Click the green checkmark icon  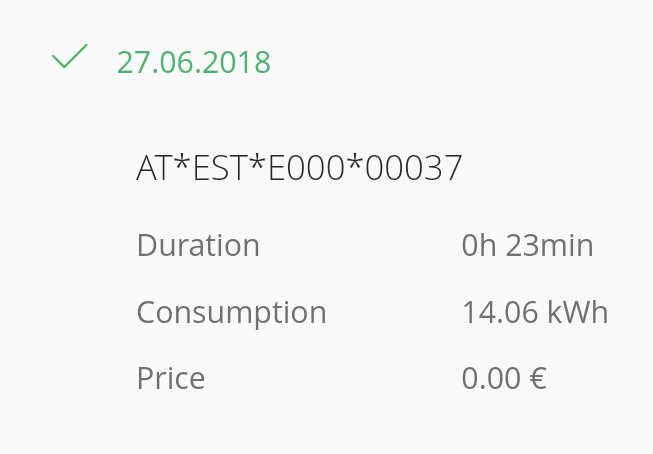coord(69,58)
